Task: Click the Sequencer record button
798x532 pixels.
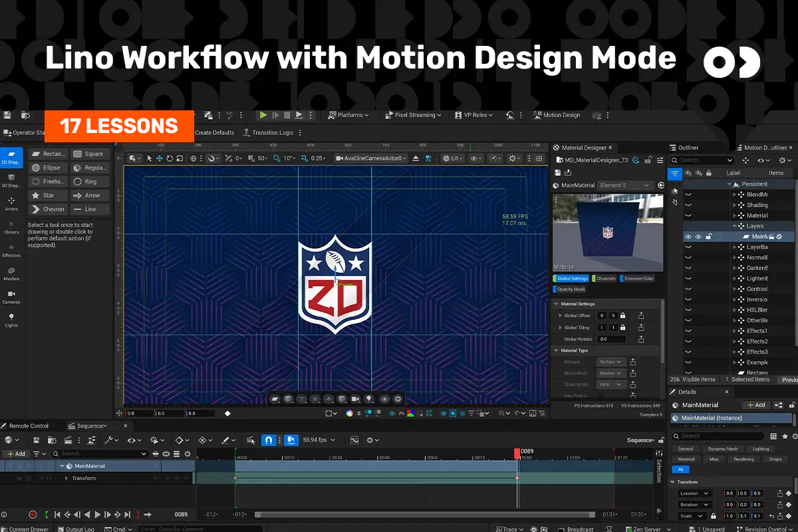Action: click(33, 514)
